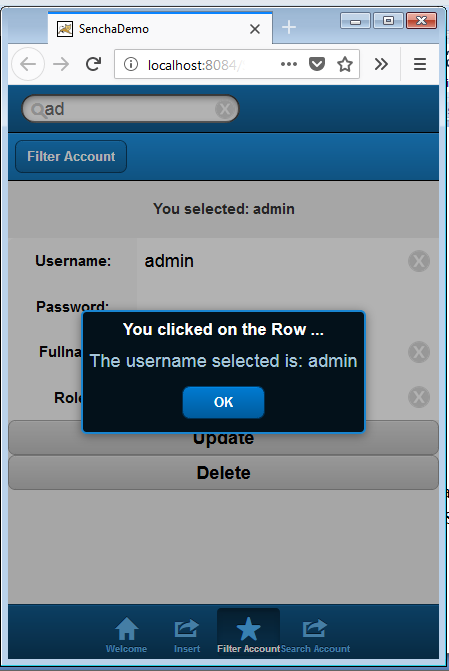Click the Delete button
This screenshot has height=671, width=449.
[223, 472]
